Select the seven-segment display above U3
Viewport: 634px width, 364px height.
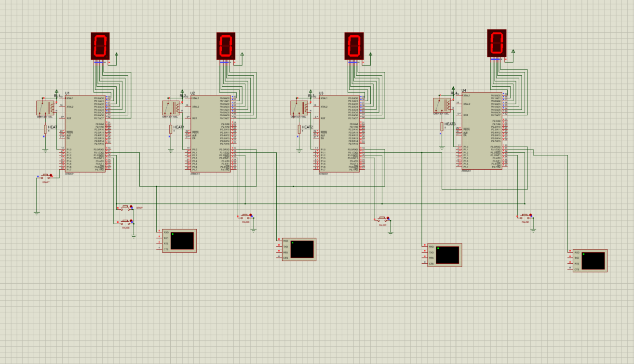[354, 46]
